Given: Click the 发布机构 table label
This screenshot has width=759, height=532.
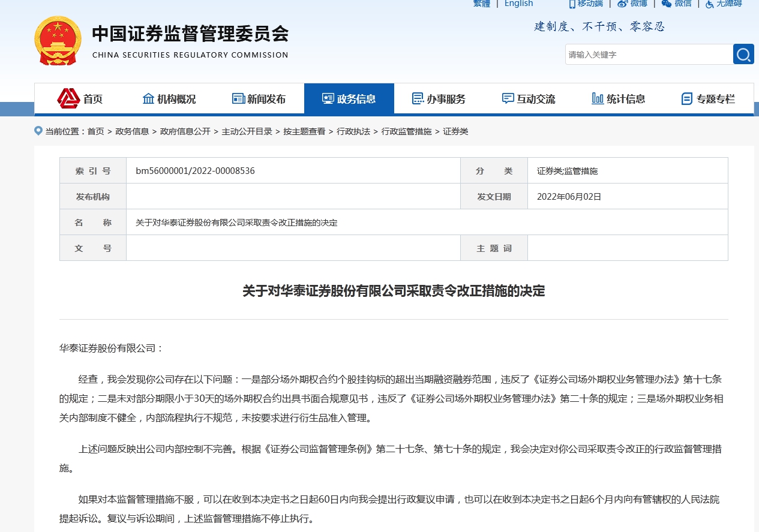Looking at the screenshot, I should tap(93, 197).
